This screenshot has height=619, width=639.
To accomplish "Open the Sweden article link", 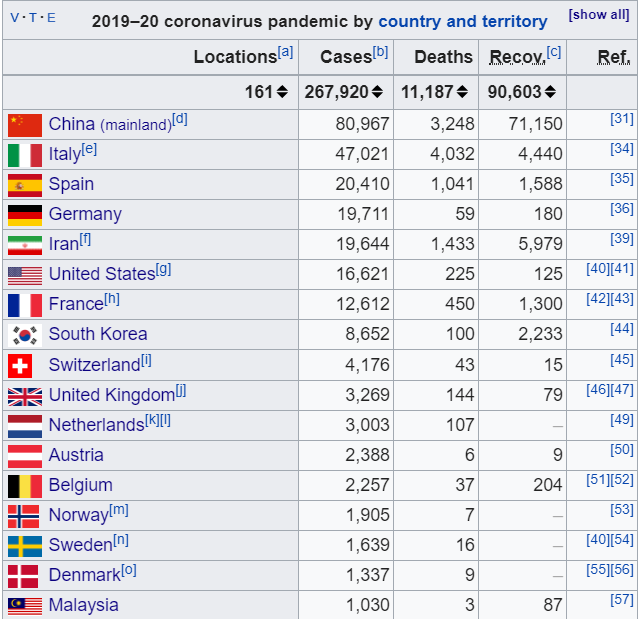I will tap(81, 545).
